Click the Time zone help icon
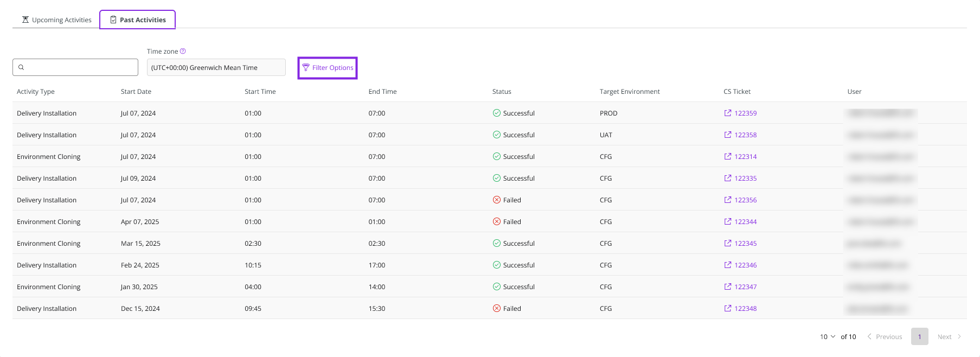980x357 pixels. click(183, 51)
